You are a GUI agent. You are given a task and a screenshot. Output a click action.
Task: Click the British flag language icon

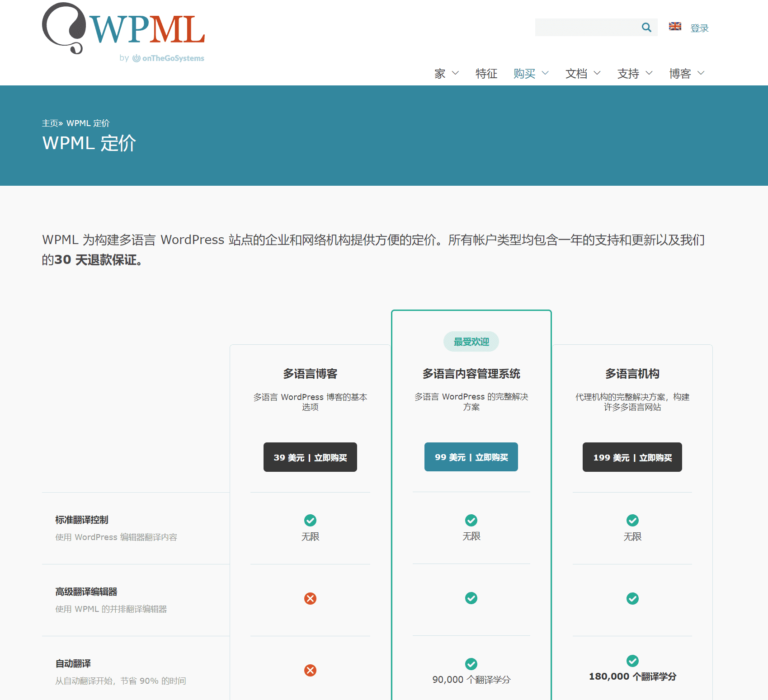point(674,27)
